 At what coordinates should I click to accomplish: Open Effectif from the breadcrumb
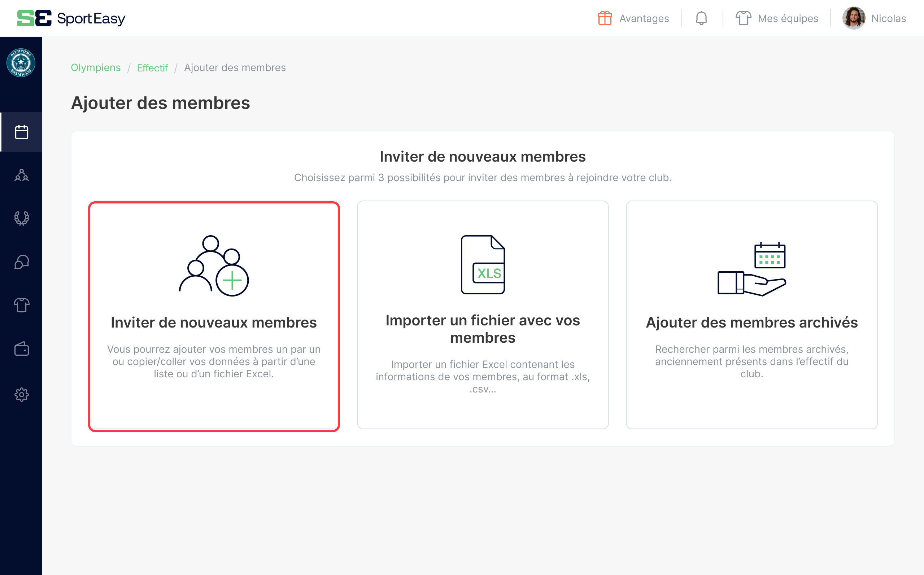click(x=152, y=68)
